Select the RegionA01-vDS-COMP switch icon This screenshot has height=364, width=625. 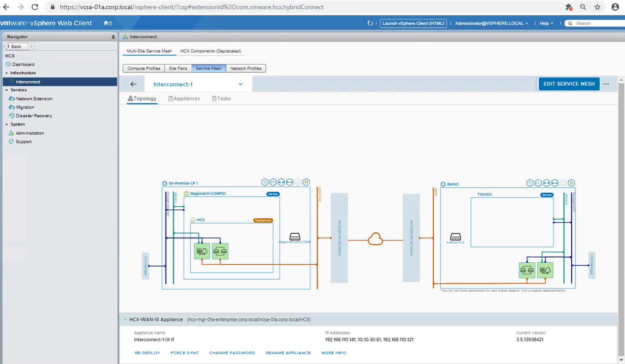click(x=294, y=237)
